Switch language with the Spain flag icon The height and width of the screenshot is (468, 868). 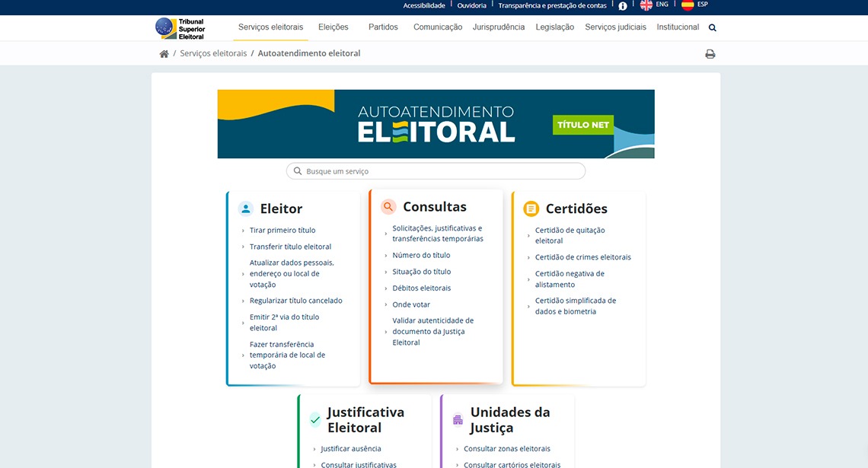click(687, 5)
